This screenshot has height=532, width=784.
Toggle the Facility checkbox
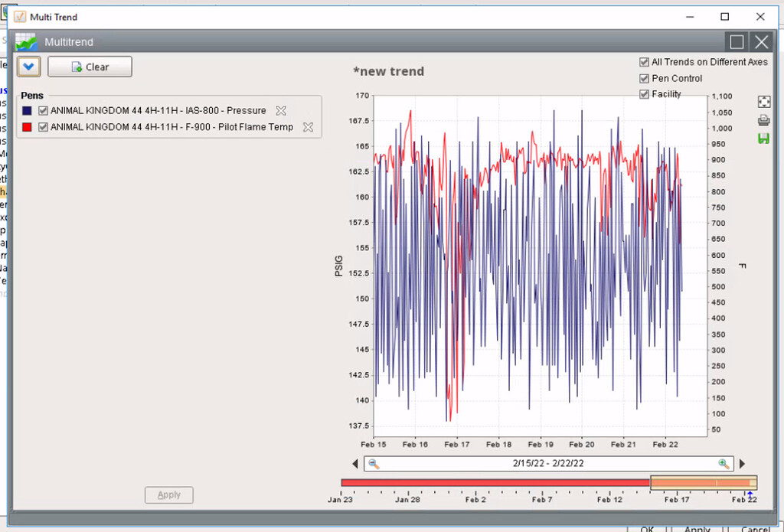pyautogui.click(x=645, y=93)
